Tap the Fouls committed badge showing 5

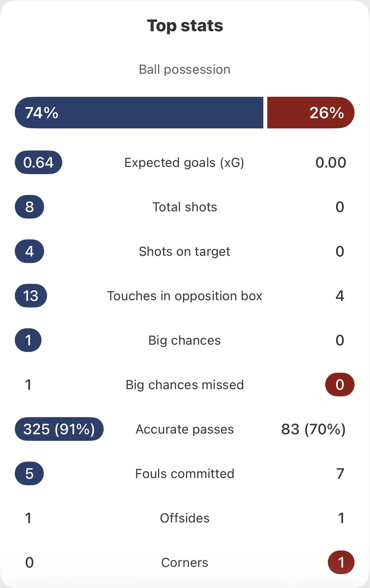tap(29, 473)
